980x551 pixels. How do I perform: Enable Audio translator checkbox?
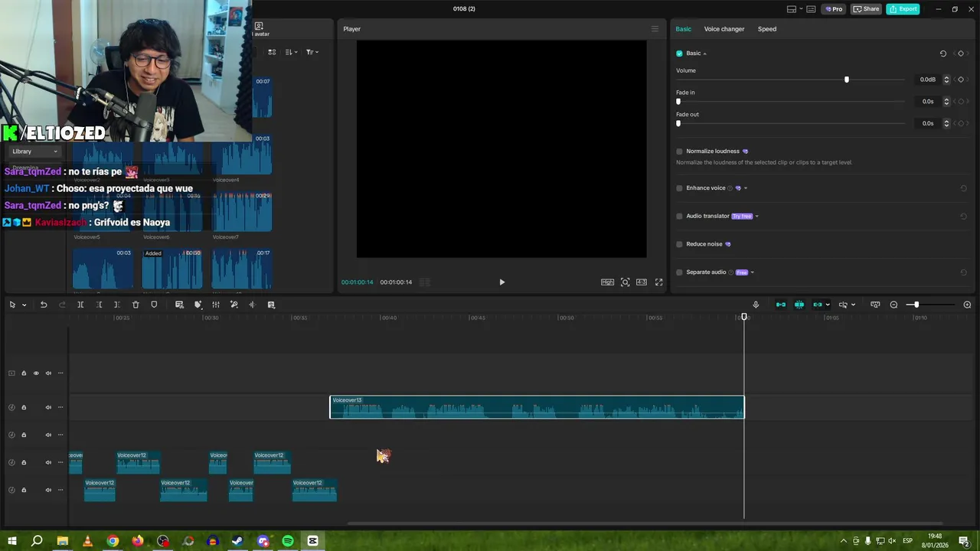[679, 217]
